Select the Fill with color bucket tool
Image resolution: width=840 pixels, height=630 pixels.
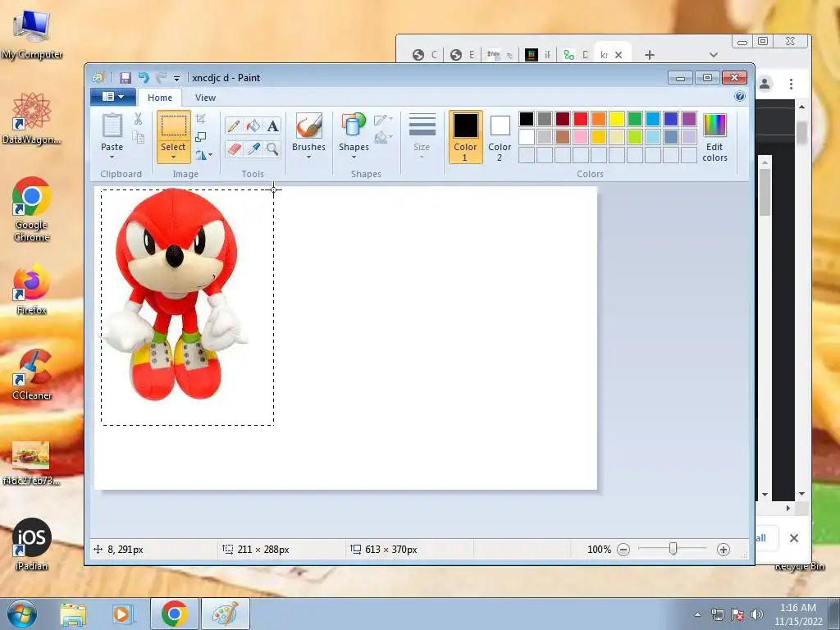pyautogui.click(x=253, y=126)
